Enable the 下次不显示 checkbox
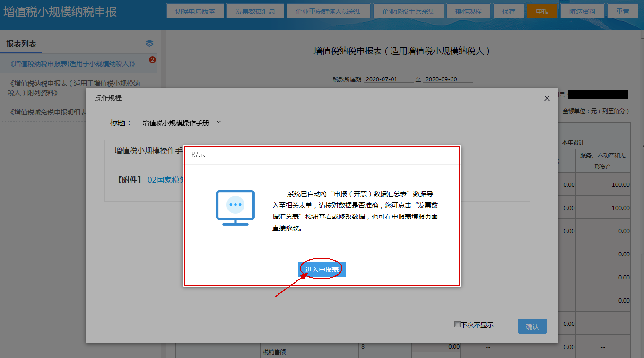Screen dimensions: 644x358 pos(457,324)
